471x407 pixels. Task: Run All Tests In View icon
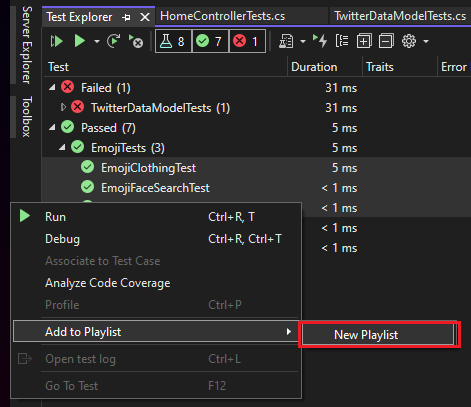56,41
